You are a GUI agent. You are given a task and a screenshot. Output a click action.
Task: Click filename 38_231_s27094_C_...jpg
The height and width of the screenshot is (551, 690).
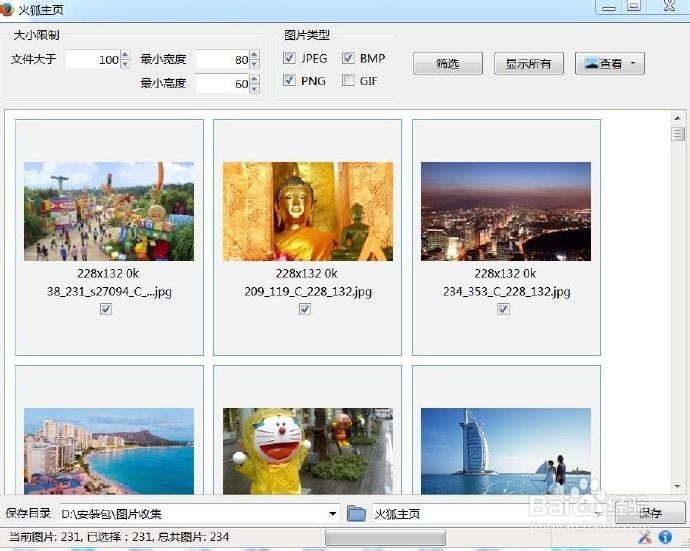pos(109,291)
